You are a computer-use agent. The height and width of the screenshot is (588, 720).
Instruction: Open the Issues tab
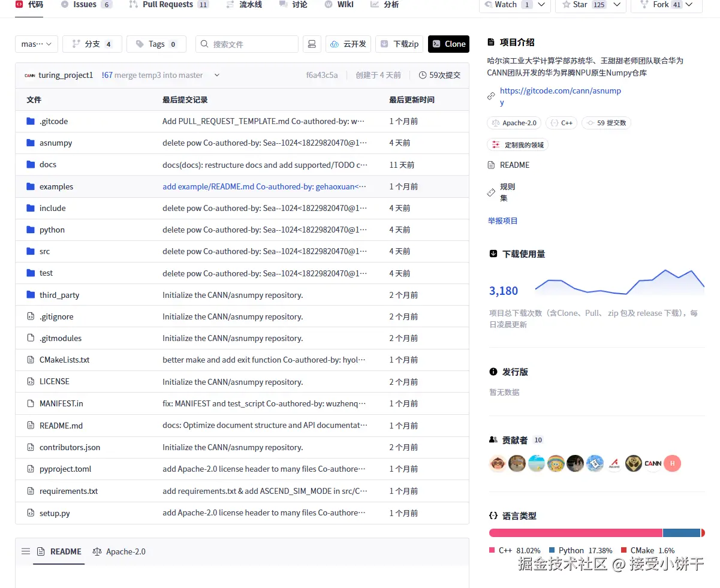87,5
